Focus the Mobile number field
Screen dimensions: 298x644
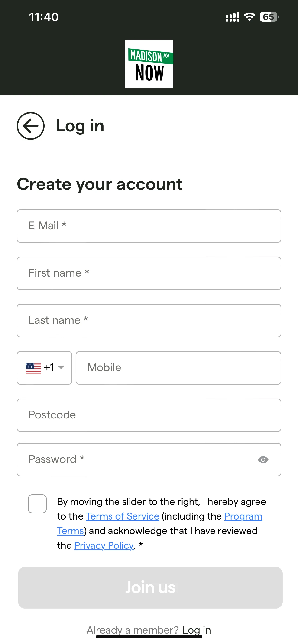178,368
